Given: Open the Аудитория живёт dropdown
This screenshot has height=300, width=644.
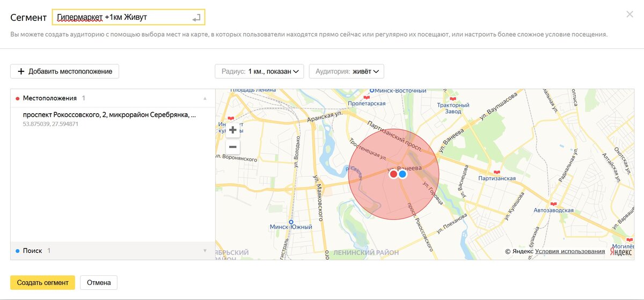Looking at the screenshot, I should [347, 71].
